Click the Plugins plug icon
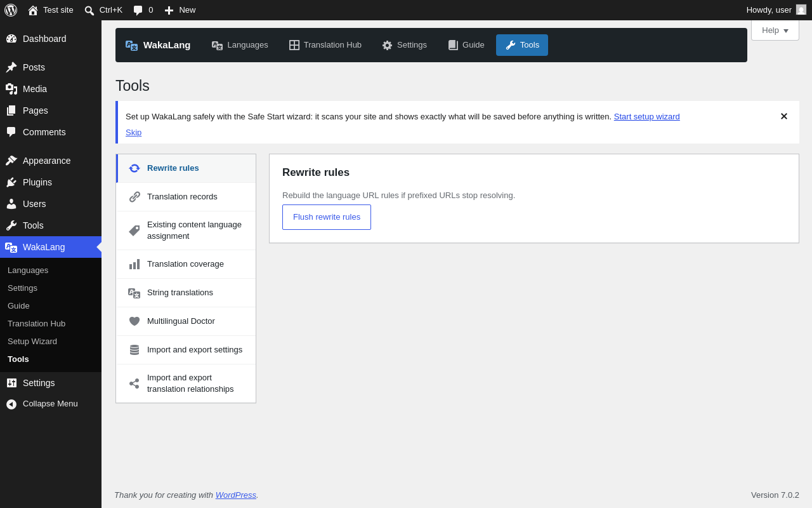 [11, 182]
